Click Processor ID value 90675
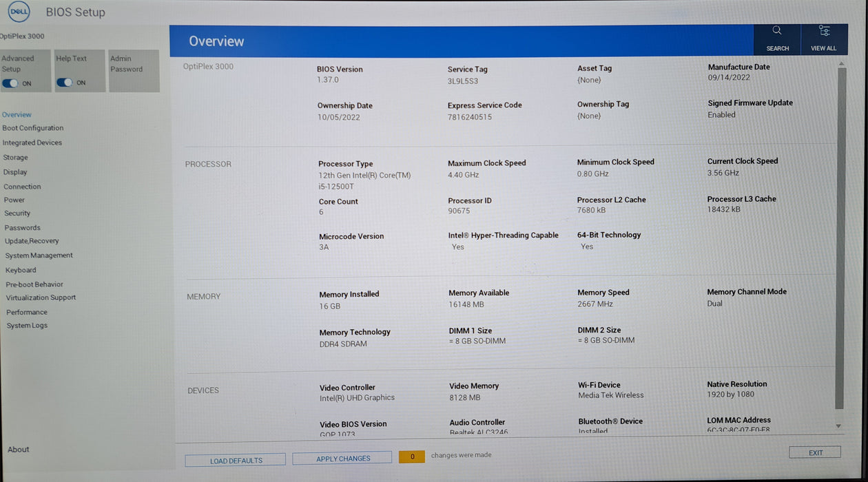The width and height of the screenshot is (868, 482). click(459, 211)
